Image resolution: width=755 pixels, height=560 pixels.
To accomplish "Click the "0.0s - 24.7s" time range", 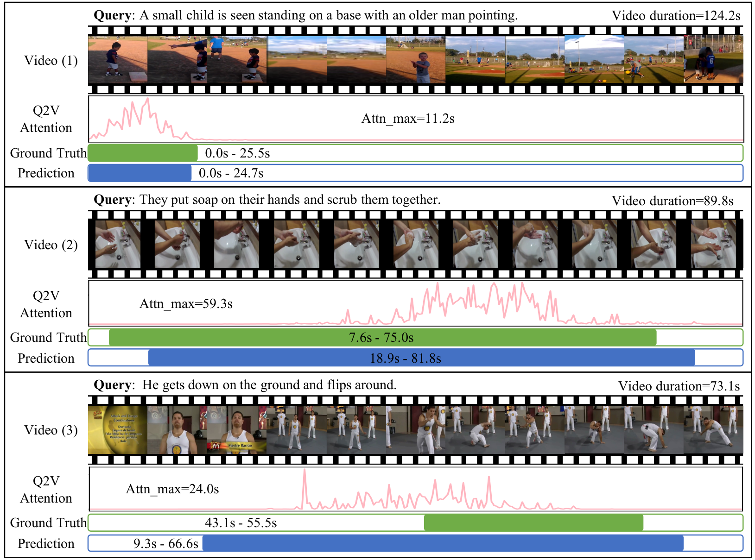I will 231,173.
